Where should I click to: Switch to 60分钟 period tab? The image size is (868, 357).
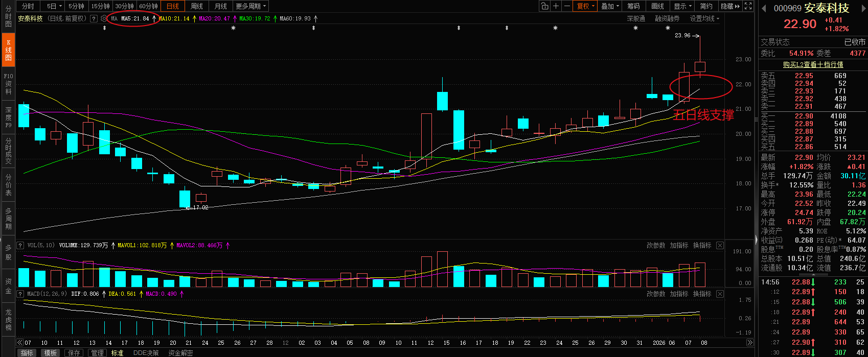[x=148, y=6]
